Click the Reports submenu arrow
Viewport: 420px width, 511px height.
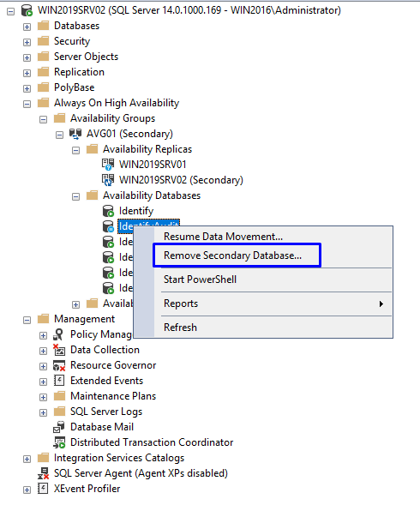381,304
